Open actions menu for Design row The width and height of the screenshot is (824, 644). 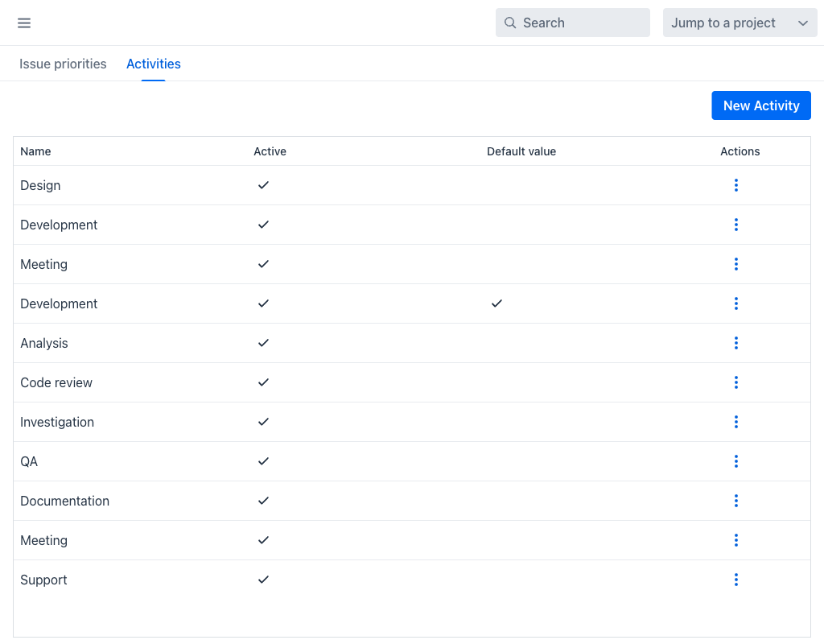point(735,185)
